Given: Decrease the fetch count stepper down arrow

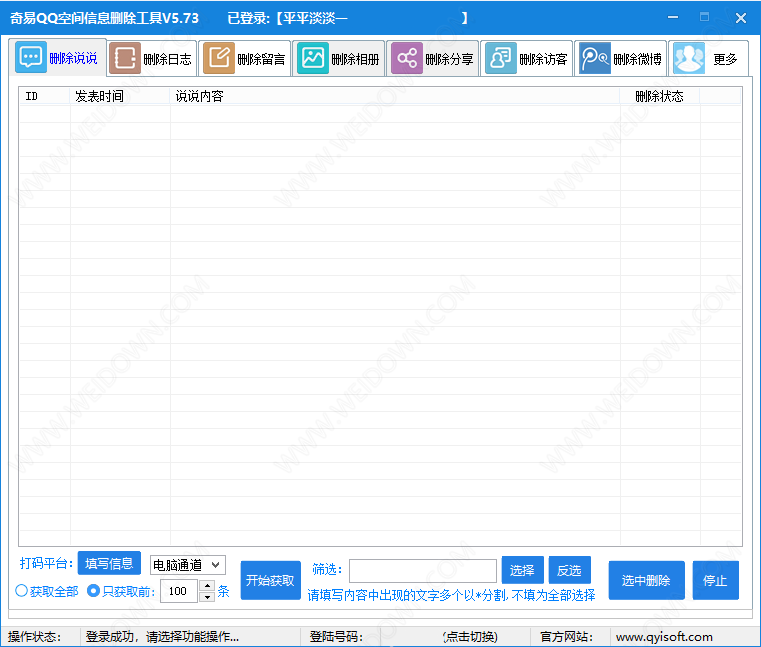Looking at the screenshot, I should tap(207, 597).
